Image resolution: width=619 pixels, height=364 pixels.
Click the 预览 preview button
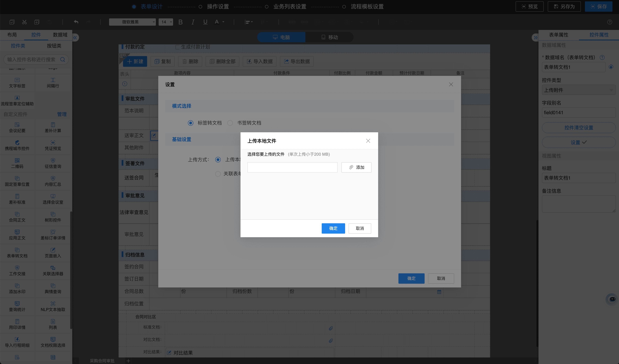pos(529,7)
